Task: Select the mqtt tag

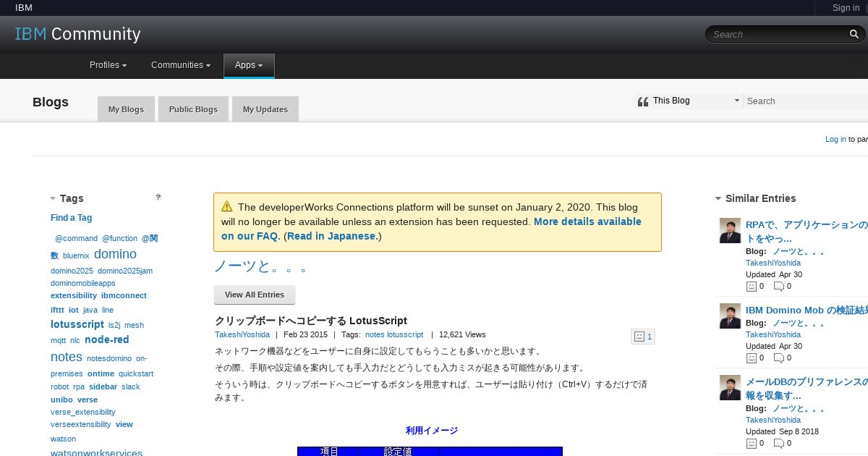Action: tap(58, 340)
